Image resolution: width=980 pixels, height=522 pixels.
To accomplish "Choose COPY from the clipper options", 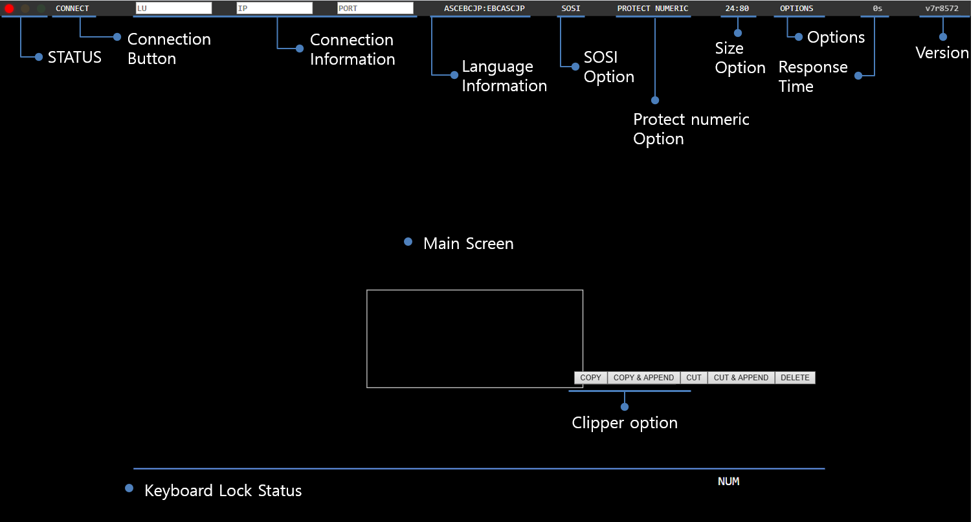I will (x=590, y=378).
